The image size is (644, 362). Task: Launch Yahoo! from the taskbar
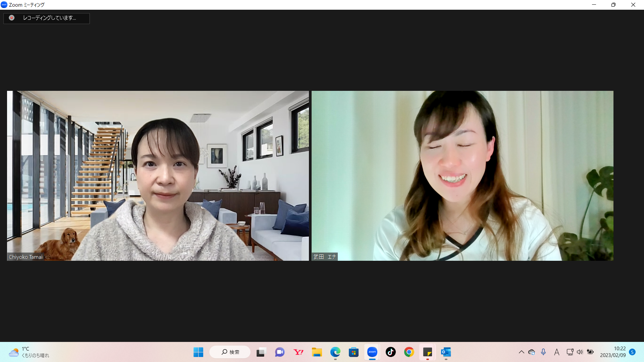pos(298,352)
